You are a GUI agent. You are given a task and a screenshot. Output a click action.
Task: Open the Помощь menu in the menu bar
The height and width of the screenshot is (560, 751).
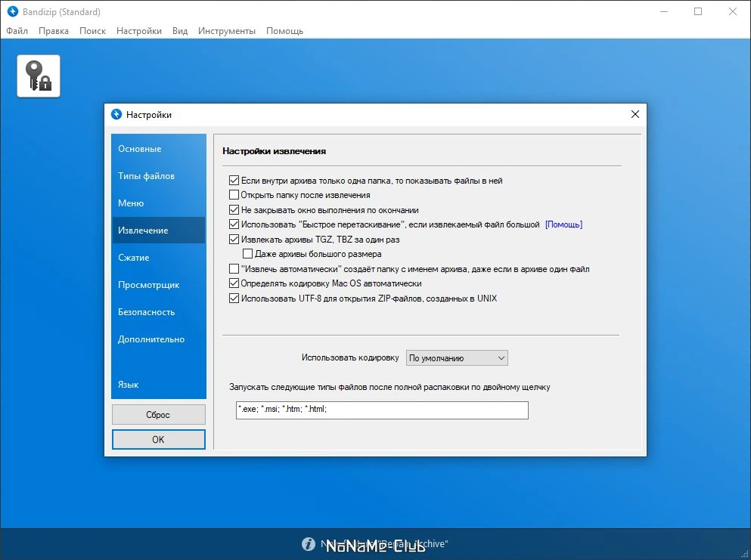(x=284, y=31)
